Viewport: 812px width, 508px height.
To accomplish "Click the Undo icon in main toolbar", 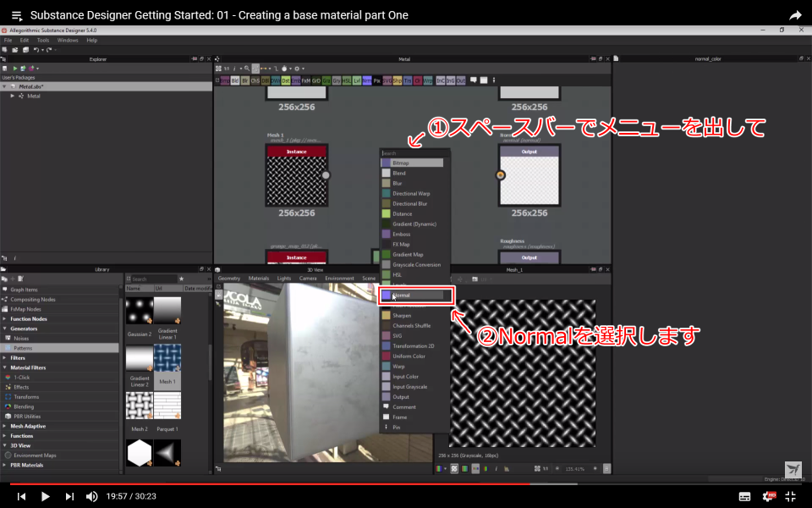I will click(36, 50).
